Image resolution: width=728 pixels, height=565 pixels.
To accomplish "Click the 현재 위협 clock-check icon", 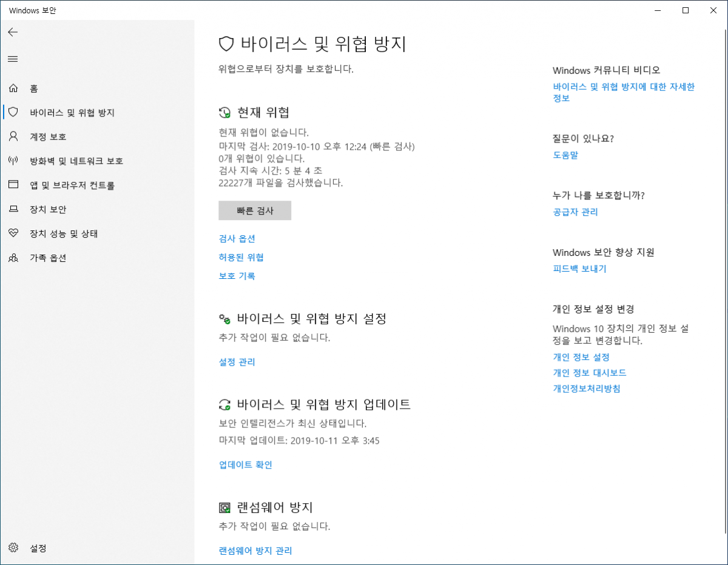I will [x=225, y=112].
